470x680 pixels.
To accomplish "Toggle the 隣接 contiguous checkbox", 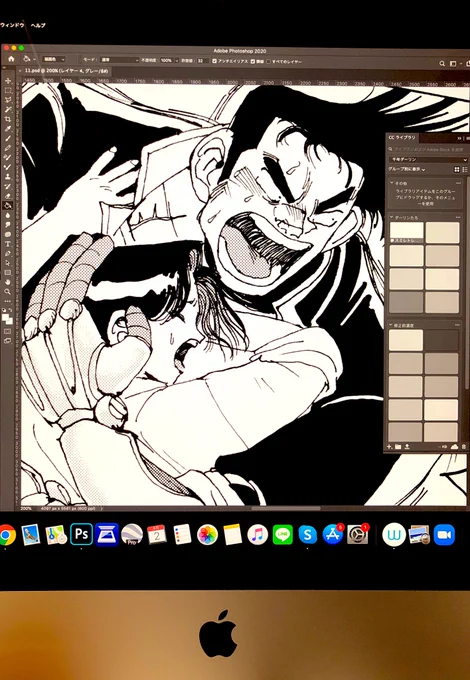I will click(x=253, y=62).
